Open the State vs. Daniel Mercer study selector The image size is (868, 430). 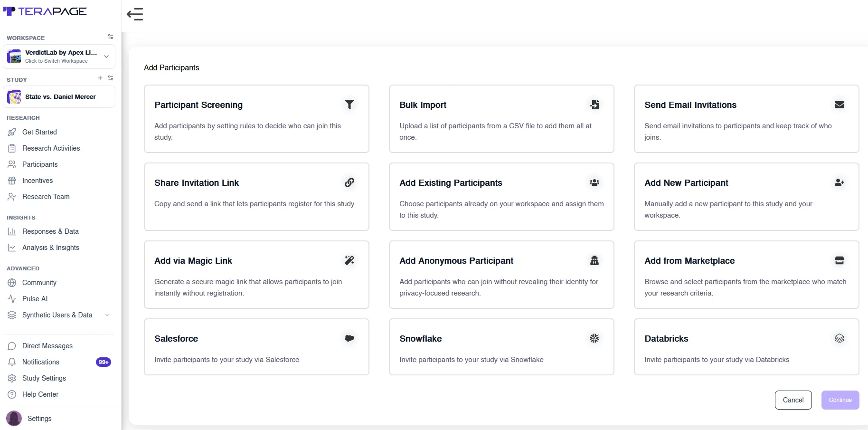click(59, 97)
